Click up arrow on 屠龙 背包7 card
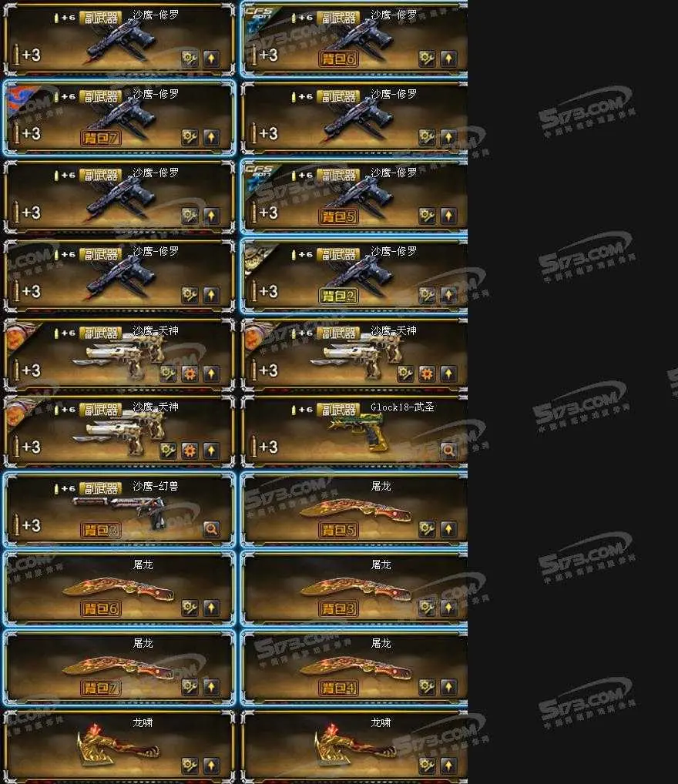This screenshot has width=678, height=784. [x=211, y=687]
